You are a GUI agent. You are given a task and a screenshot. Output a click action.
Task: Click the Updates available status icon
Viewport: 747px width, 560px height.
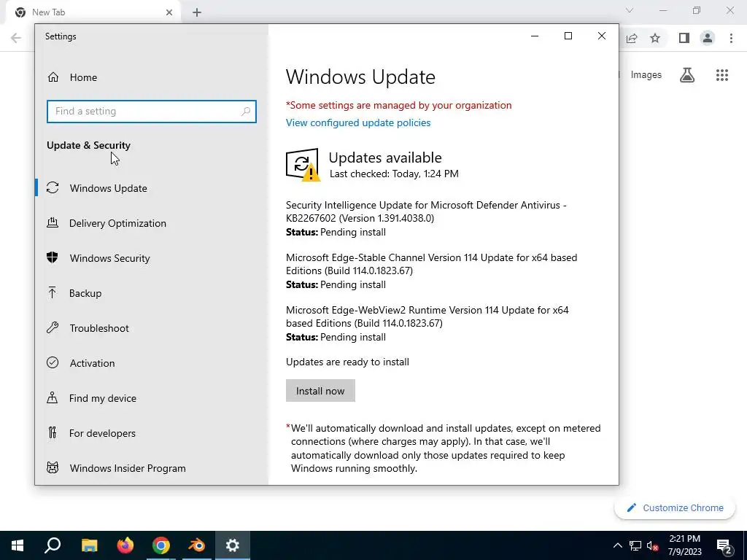pos(303,165)
